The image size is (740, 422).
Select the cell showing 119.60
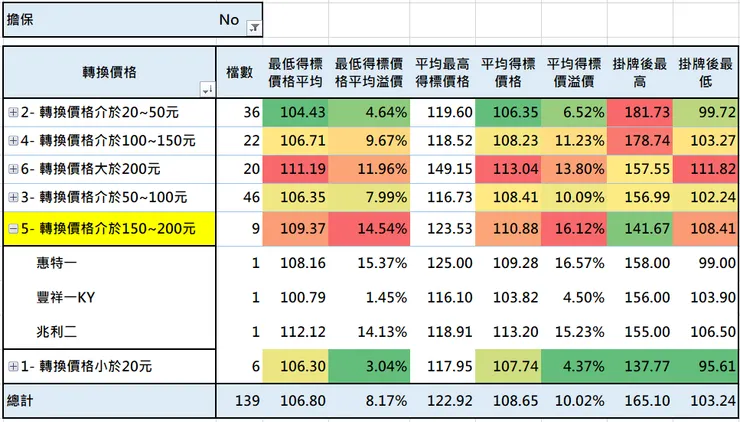(442, 112)
